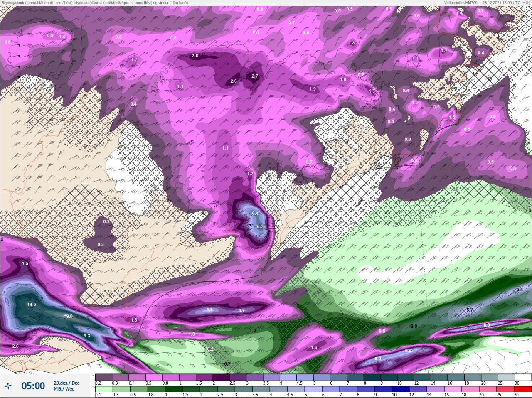Click the 9.3 precipitation value on map
Screen dimensions: 532x398
(x=87, y=336)
